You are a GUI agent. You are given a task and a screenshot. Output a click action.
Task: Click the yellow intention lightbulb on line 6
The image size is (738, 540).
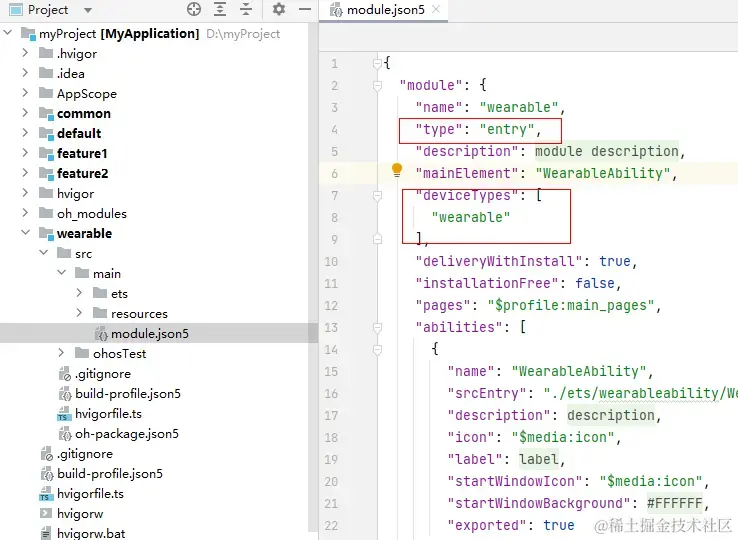coord(397,170)
